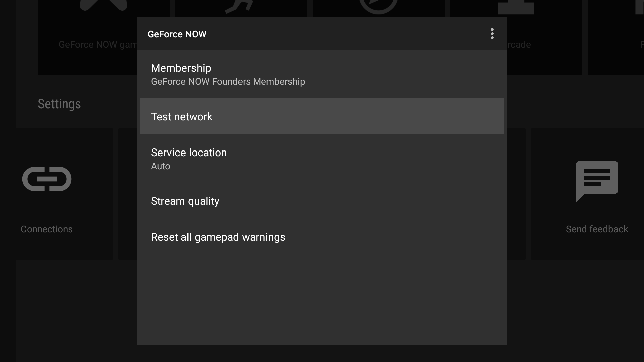This screenshot has width=644, height=362.
Task: Click the Send feedback label
Action: click(x=597, y=229)
